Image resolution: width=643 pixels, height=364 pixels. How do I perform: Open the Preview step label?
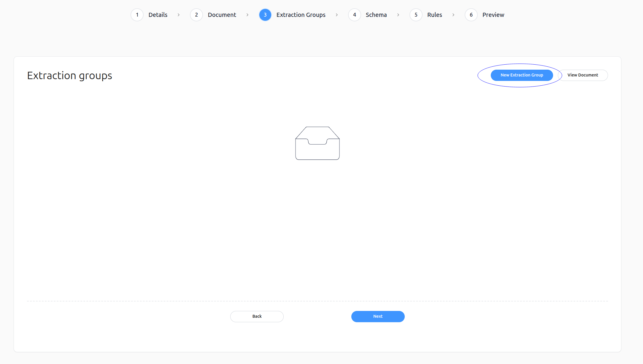pos(493,15)
